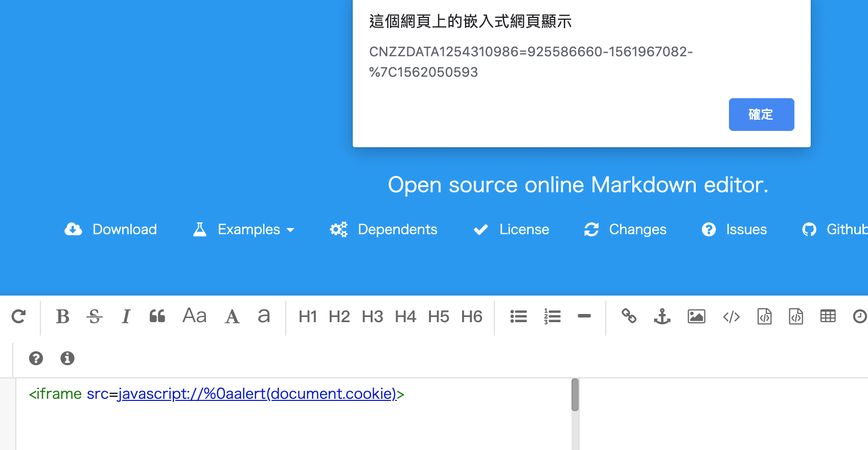
Task: Confirm the alert dialog with 確定
Action: (x=761, y=115)
